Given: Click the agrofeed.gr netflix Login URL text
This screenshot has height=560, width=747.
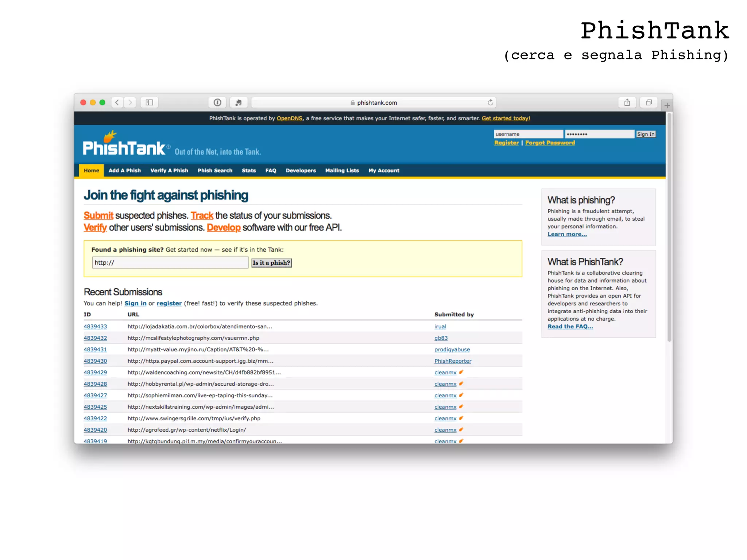Looking at the screenshot, I should (x=186, y=430).
